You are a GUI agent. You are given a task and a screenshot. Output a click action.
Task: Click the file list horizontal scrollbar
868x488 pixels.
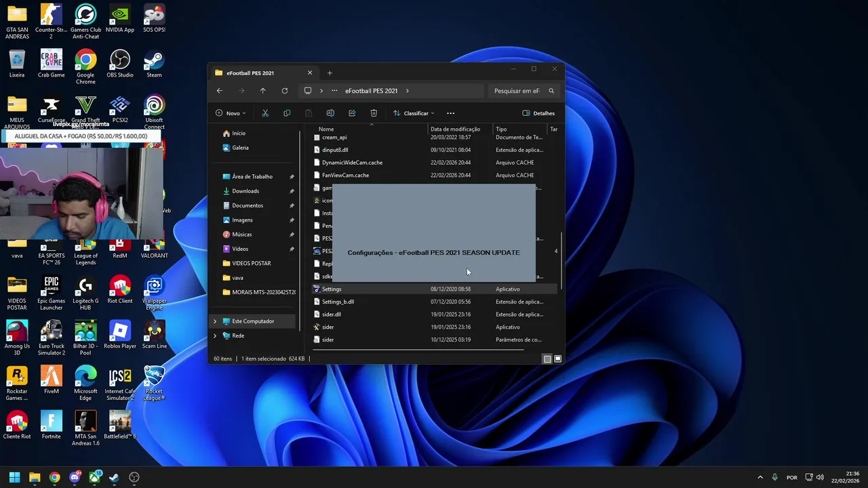click(418, 350)
